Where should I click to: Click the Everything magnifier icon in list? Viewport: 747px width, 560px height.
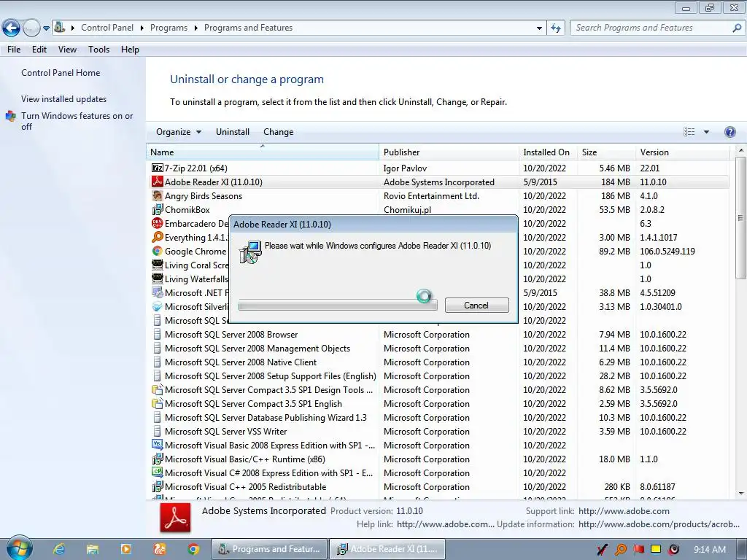[x=158, y=237]
